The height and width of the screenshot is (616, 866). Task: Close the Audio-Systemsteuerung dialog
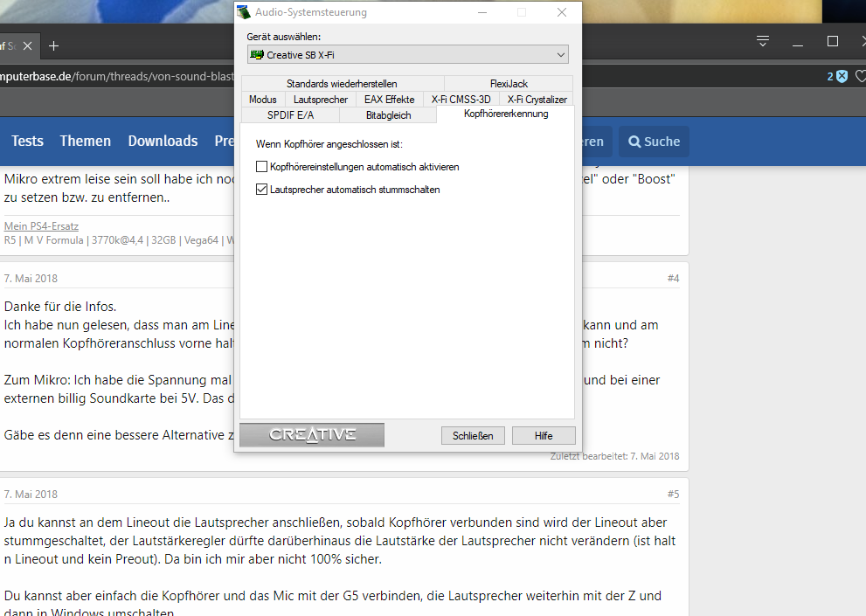click(x=562, y=12)
